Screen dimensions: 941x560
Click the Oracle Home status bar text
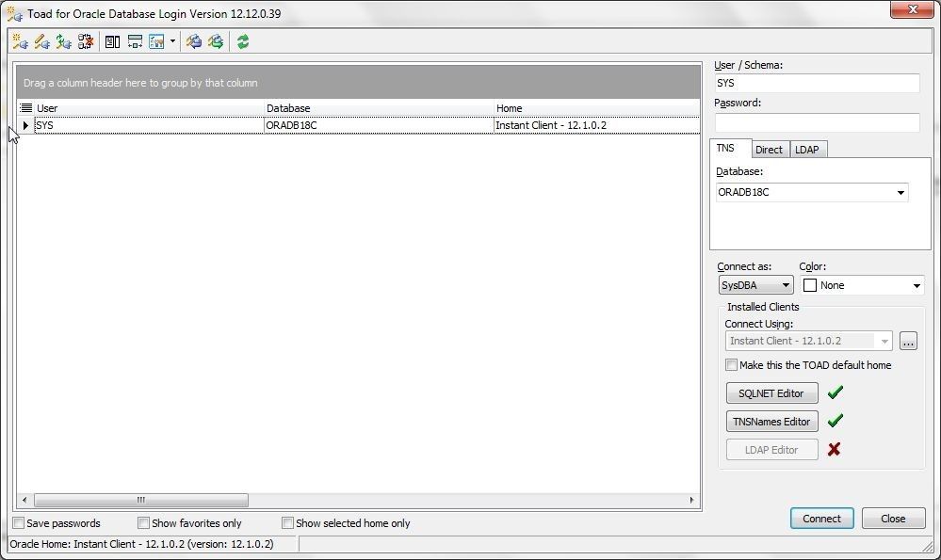(x=141, y=544)
